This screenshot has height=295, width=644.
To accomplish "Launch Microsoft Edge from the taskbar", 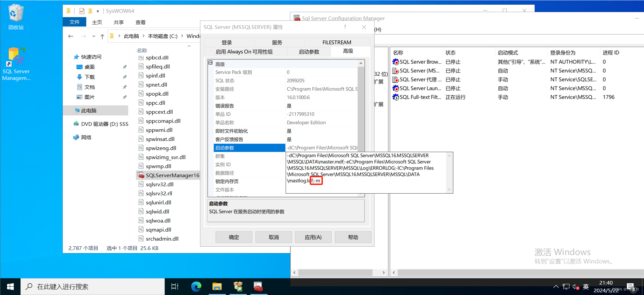I will coord(196,287).
